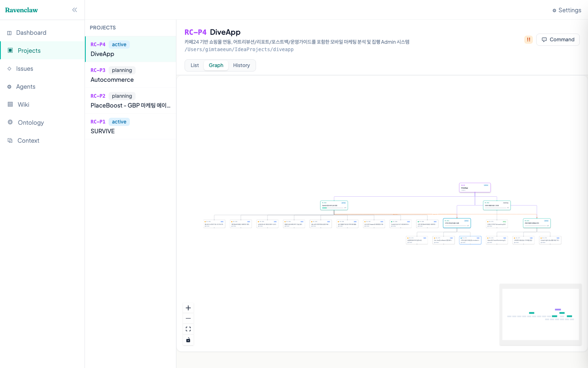This screenshot has width=588, height=368.
Task: Zoom in on the project graph
Action: (188, 307)
